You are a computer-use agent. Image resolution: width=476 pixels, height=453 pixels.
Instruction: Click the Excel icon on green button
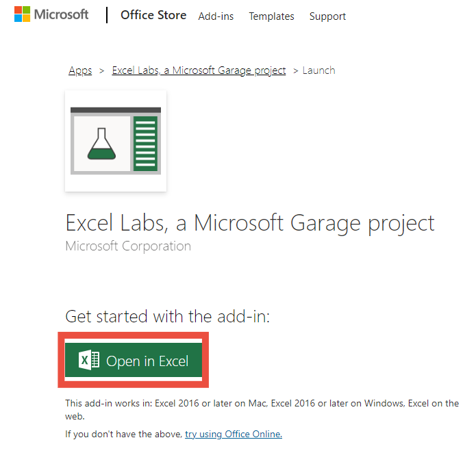coord(89,361)
